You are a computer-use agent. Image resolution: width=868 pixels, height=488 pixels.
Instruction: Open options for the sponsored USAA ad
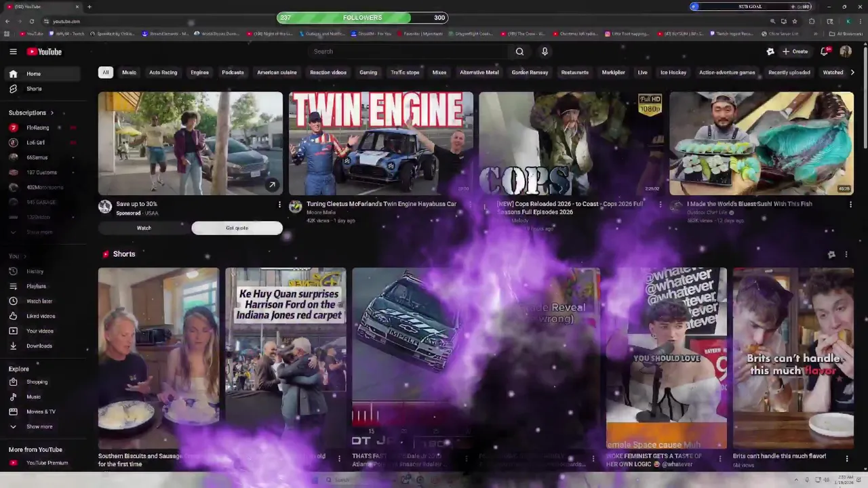pyautogui.click(x=279, y=204)
